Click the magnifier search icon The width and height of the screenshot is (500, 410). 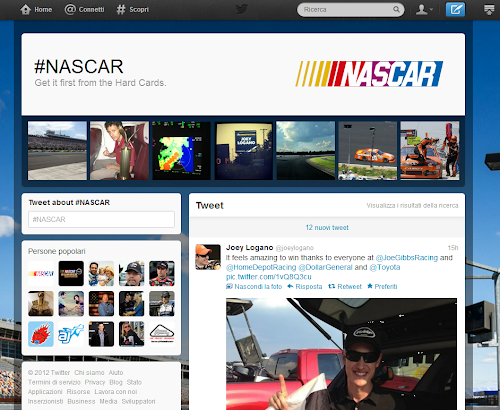[396, 9]
